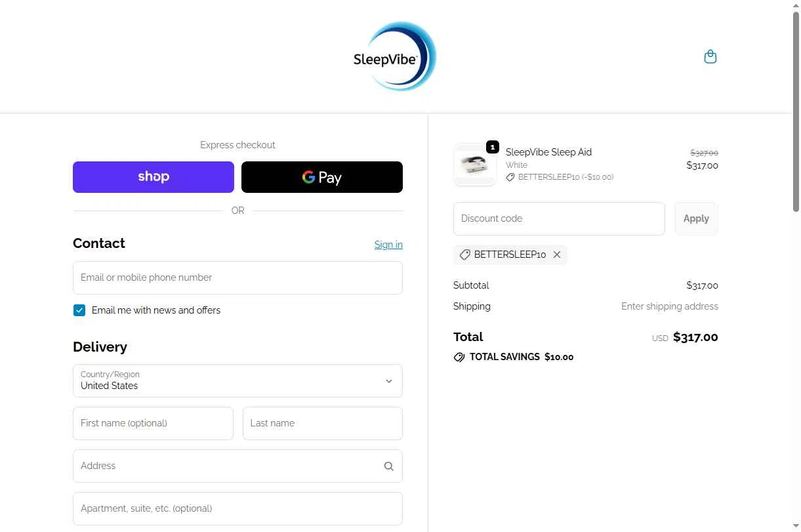Click the struck-through $327.00 price
This screenshot has width=801, height=532.
click(704, 153)
